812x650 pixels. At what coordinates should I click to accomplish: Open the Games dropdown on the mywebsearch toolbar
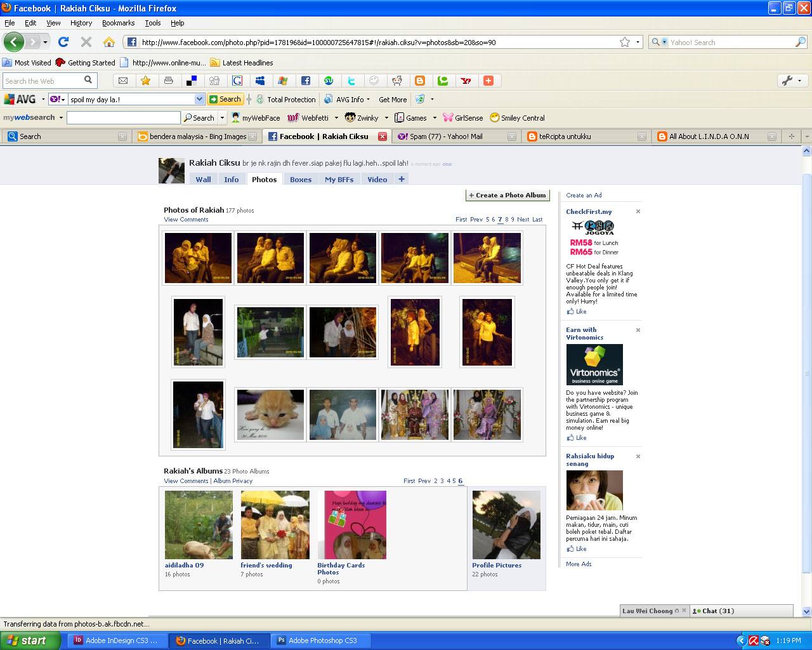[x=435, y=118]
